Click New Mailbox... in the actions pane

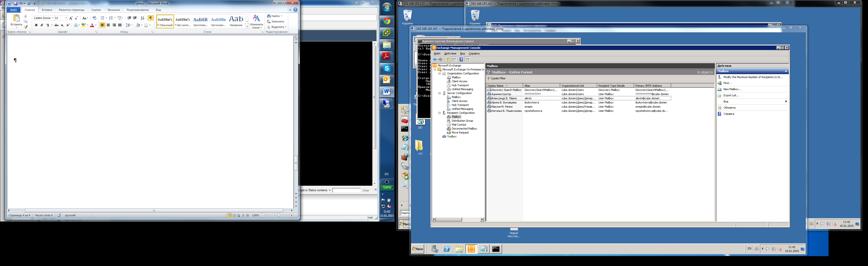click(732, 89)
